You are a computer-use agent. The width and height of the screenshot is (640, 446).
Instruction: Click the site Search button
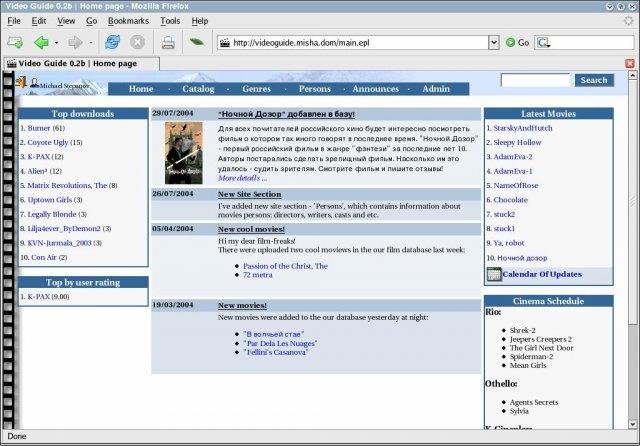(x=594, y=80)
